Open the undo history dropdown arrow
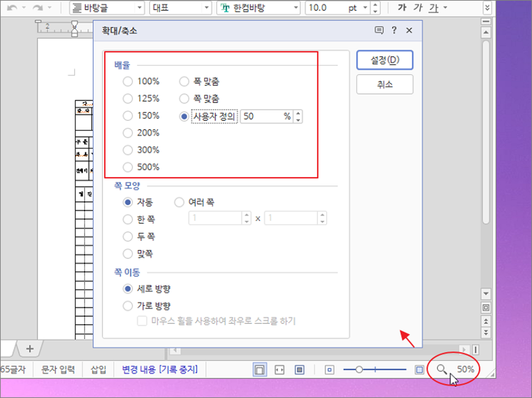 24,8
